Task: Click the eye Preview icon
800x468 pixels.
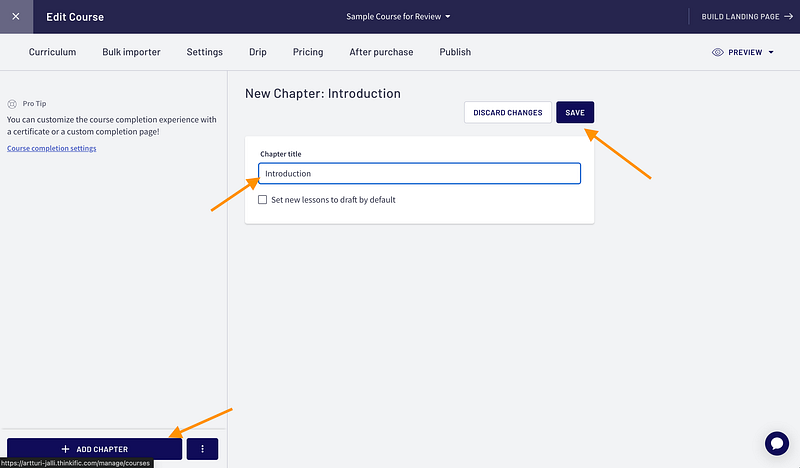Action: (718, 52)
